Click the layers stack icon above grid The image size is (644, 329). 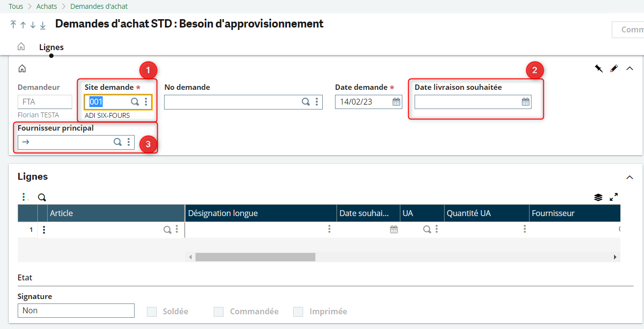tap(598, 197)
